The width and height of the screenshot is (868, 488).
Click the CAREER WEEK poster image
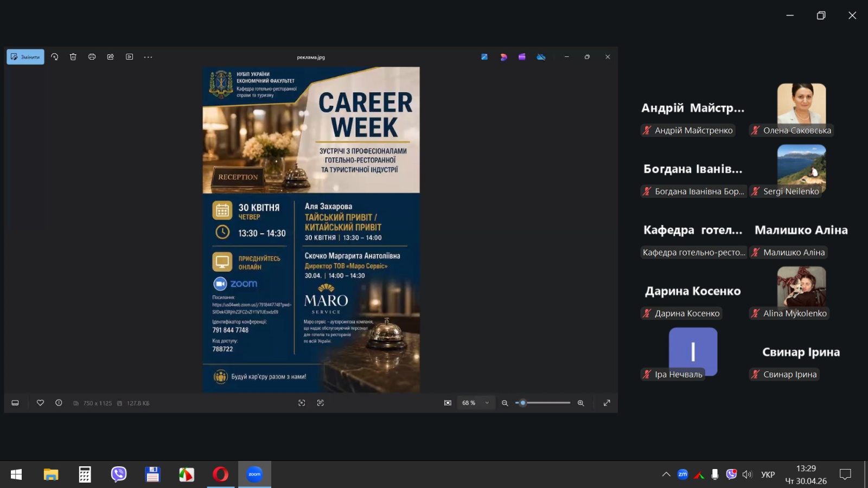click(x=311, y=229)
